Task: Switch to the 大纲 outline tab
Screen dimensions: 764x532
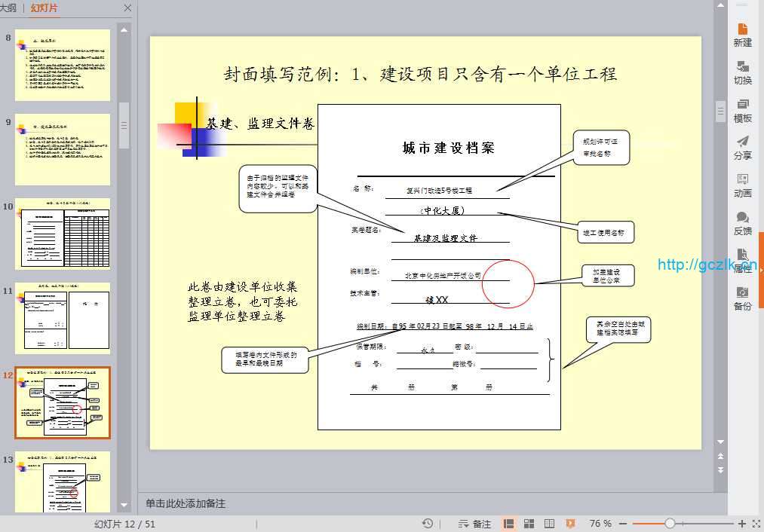Action: click(8, 8)
